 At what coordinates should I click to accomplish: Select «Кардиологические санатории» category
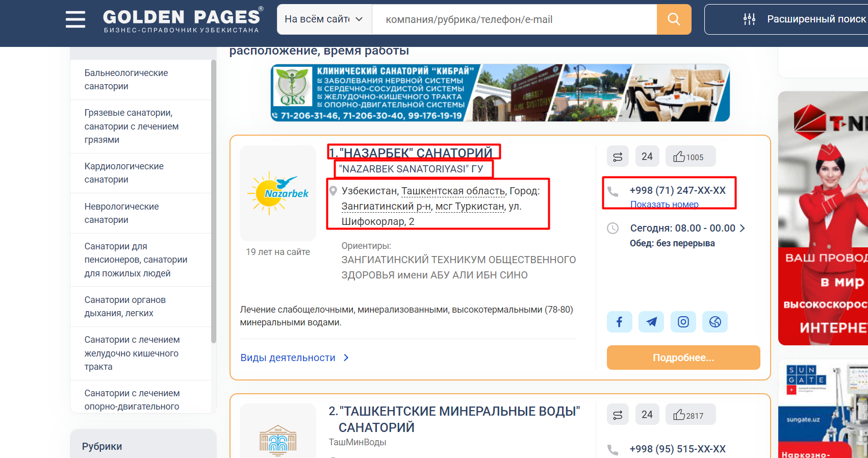(x=141, y=173)
